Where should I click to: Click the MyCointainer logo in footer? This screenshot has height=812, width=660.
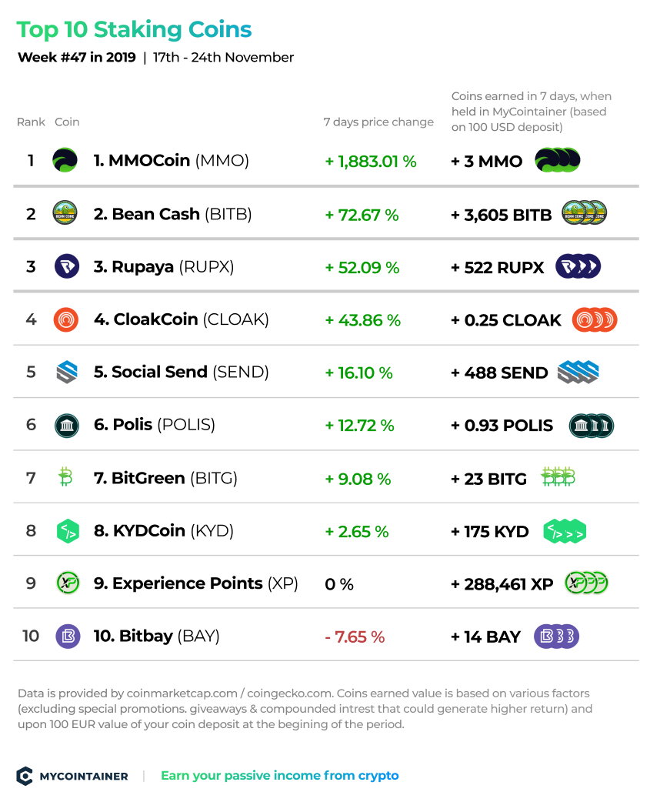click(x=72, y=776)
